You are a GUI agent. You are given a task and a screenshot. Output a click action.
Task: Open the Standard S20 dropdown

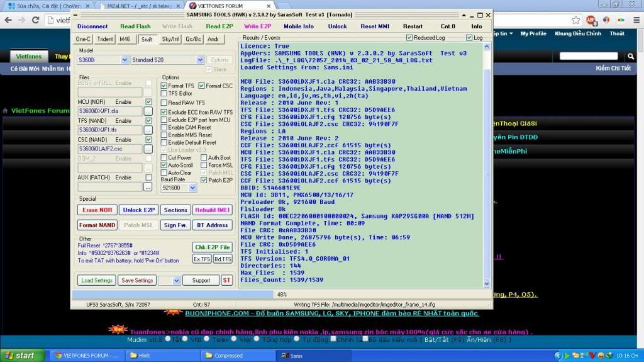200,60
